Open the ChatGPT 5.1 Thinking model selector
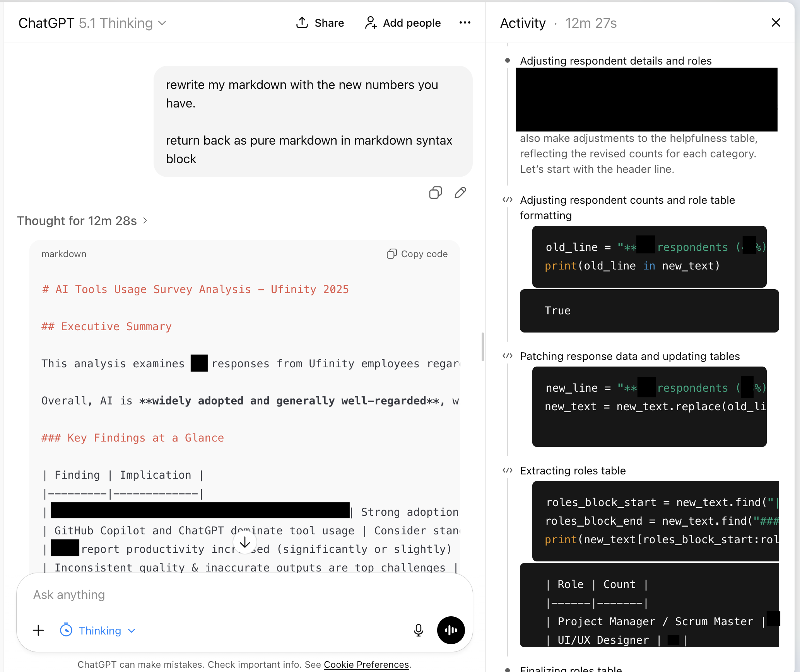800x672 pixels. (92, 23)
